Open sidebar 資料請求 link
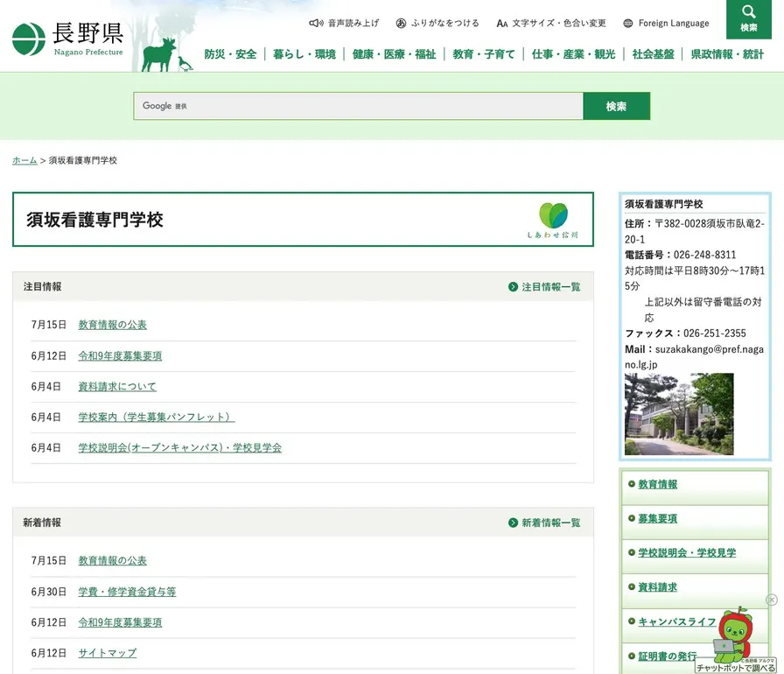Image resolution: width=784 pixels, height=674 pixels. (x=657, y=587)
